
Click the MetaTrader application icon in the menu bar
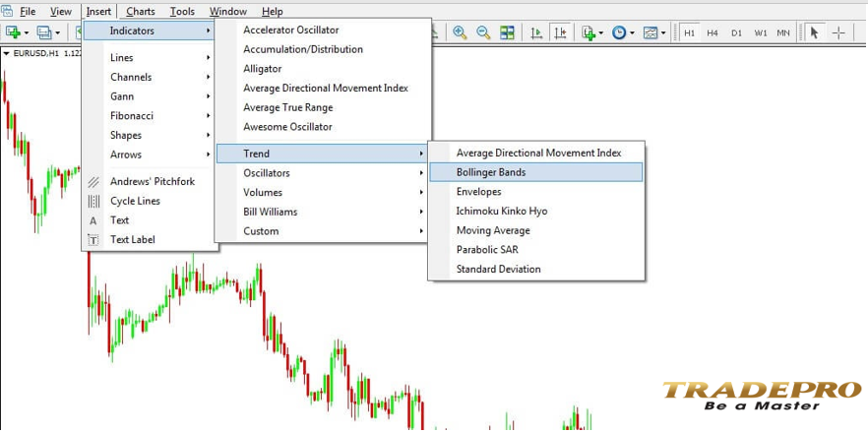click(x=7, y=11)
